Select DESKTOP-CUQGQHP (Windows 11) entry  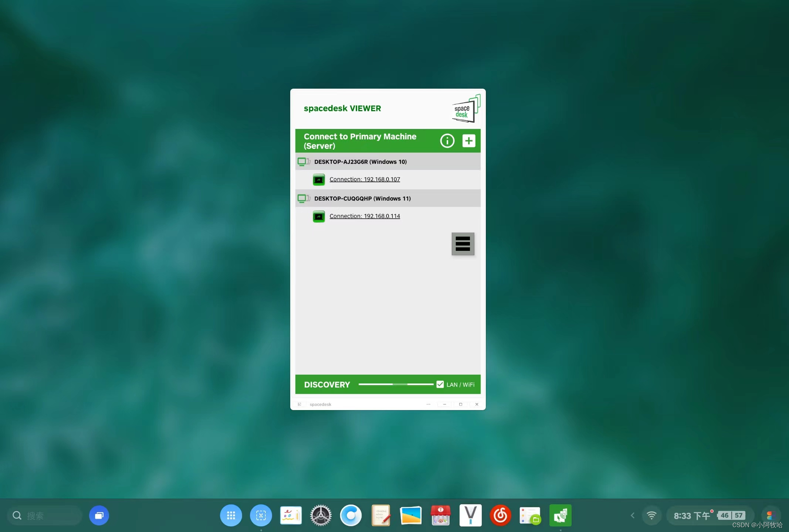coord(362,198)
